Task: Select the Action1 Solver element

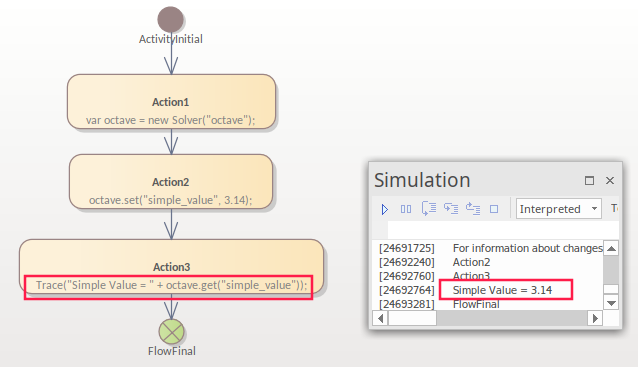Action: pyautogui.click(x=171, y=102)
